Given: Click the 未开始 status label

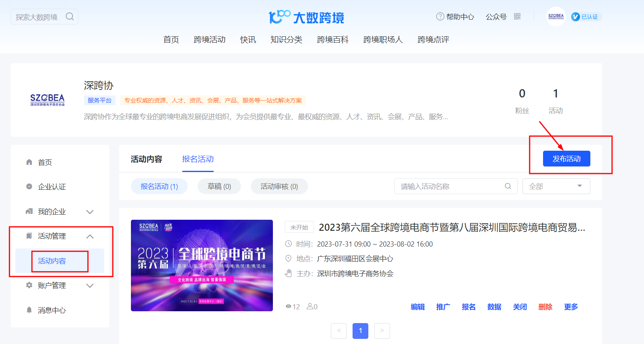Looking at the screenshot, I should 299,227.
